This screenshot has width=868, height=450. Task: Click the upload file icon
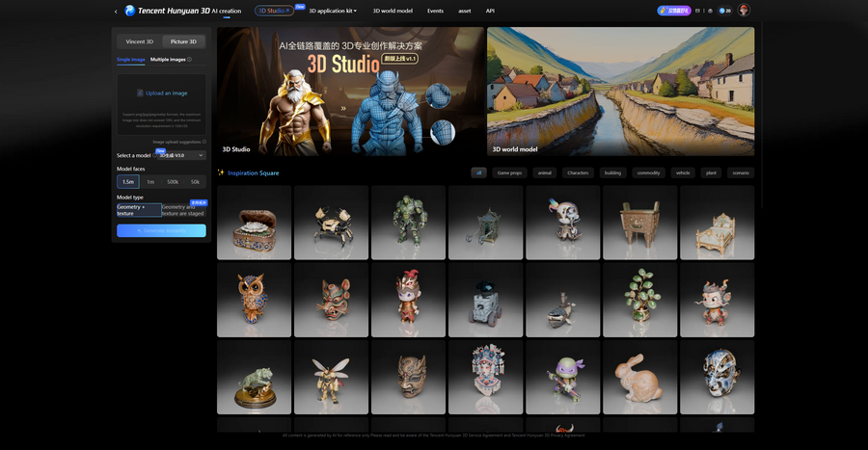[x=140, y=93]
